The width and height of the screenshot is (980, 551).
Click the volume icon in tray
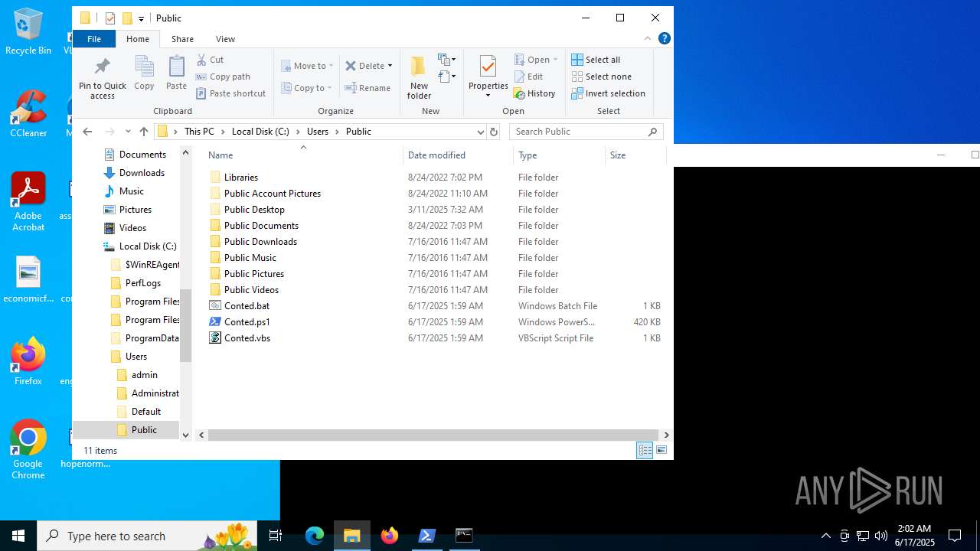(880, 536)
